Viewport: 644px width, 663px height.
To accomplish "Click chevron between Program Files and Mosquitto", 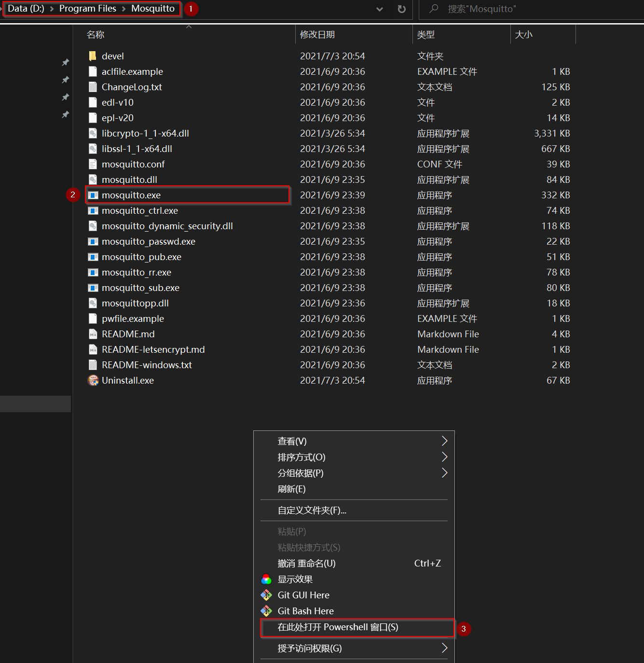I will [x=123, y=9].
